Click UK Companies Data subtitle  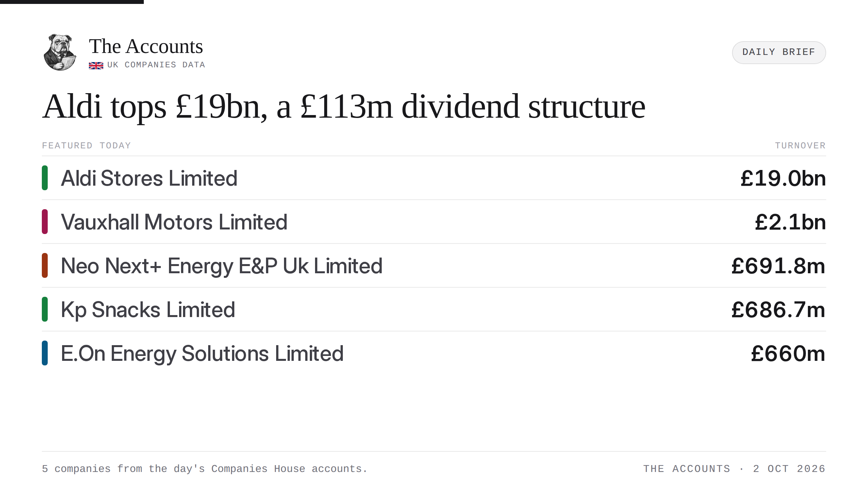click(156, 65)
